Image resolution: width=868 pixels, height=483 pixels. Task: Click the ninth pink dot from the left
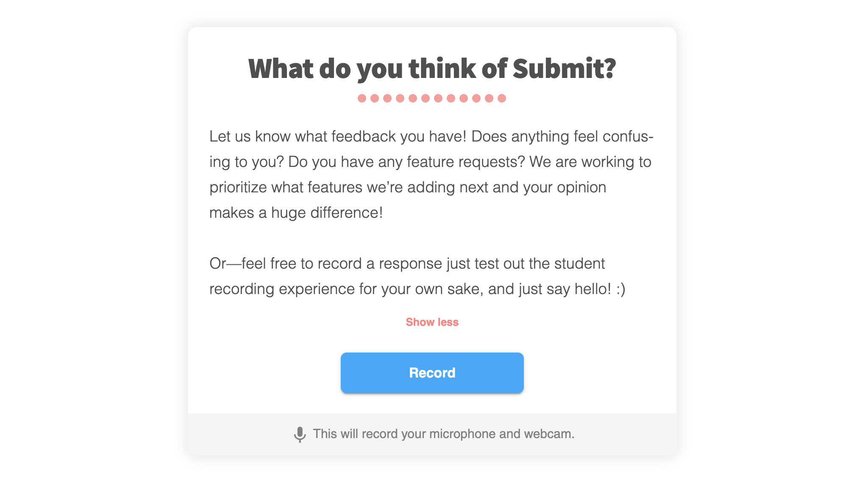464,98
